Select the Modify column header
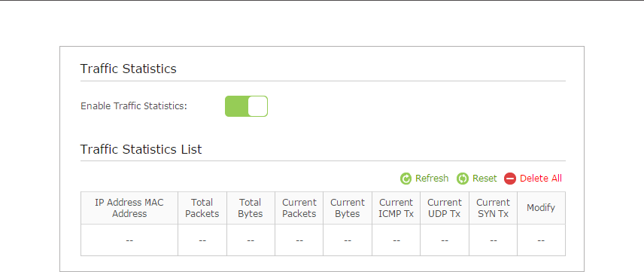Viewport: 644px width, 272px height. pos(541,208)
